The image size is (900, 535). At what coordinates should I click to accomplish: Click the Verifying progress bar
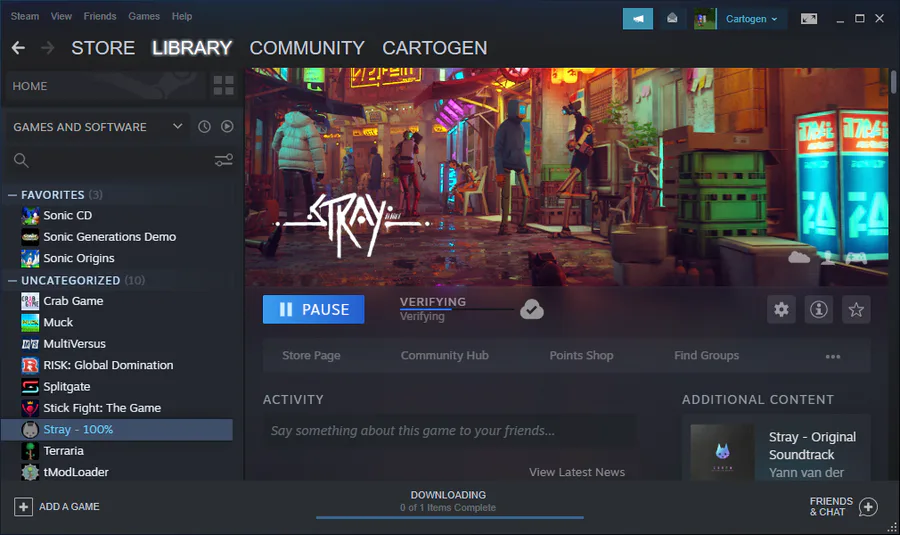pos(457,309)
